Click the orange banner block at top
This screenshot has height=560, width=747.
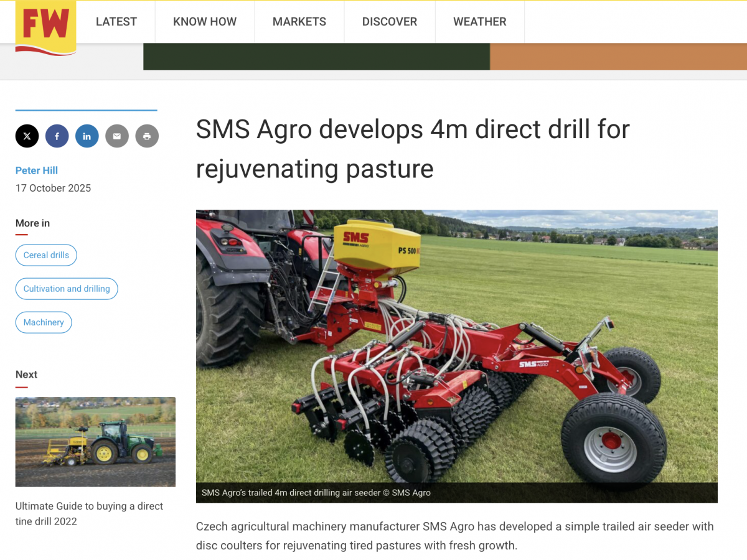(618, 57)
